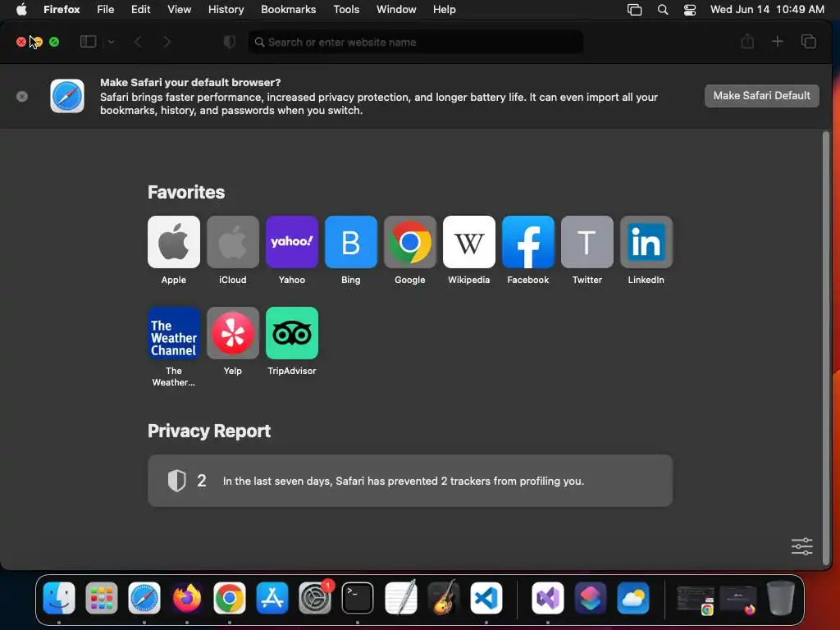Open the Window menu
This screenshot has height=630, width=840.
coord(396,9)
